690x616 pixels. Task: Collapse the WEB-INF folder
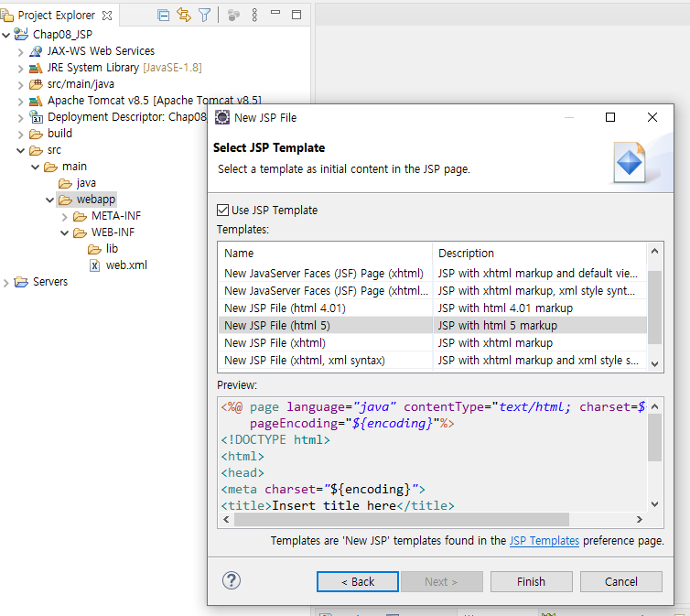click(x=65, y=233)
